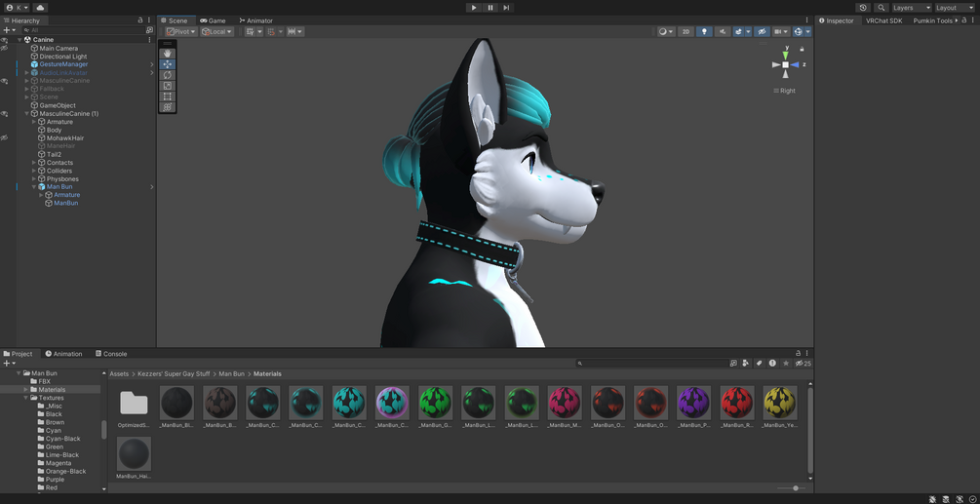Open the Undo History icon
The width and height of the screenshot is (980, 504).
point(863,8)
